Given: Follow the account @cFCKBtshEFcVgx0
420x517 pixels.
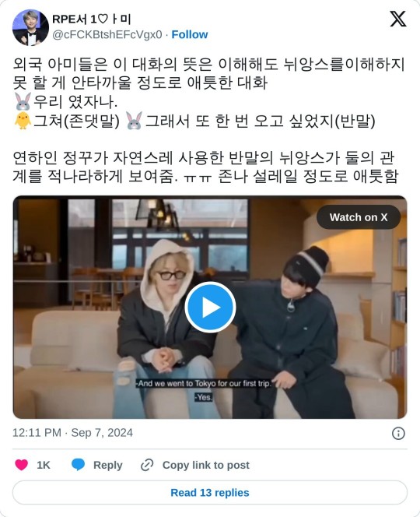Looking at the screenshot, I should pyautogui.click(x=190, y=34).
